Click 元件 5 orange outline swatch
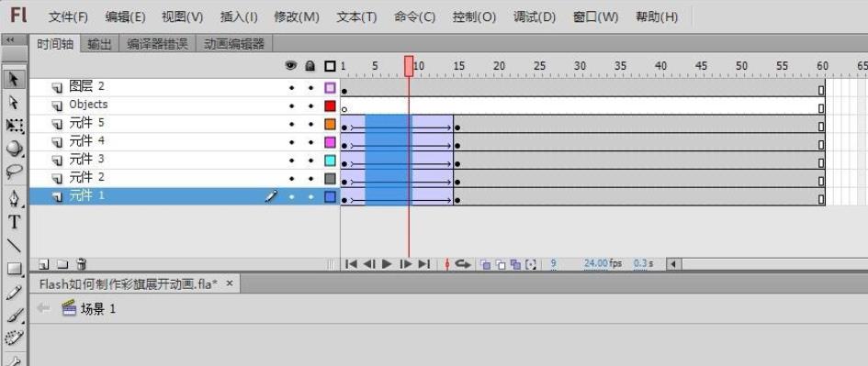868x366 pixels. click(330, 124)
